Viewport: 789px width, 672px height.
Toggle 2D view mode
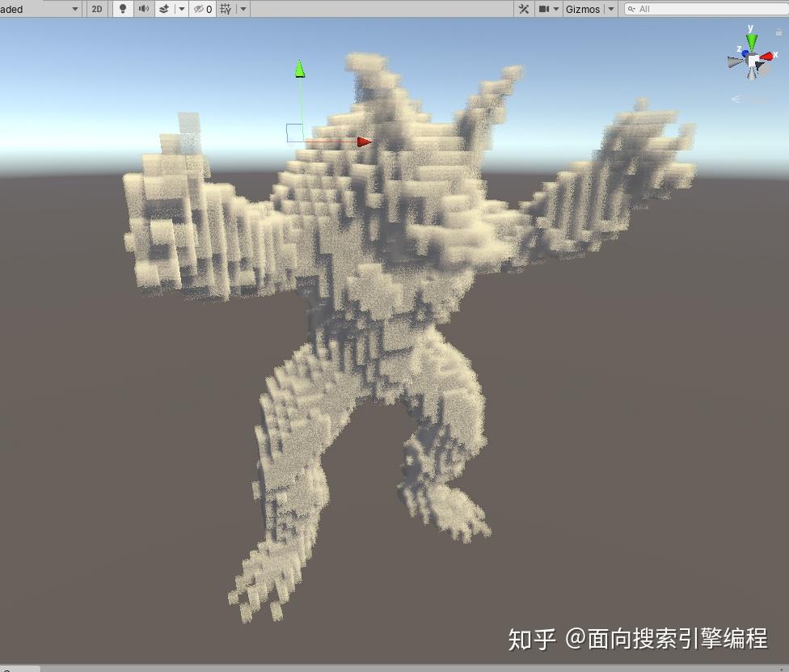point(97,9)
